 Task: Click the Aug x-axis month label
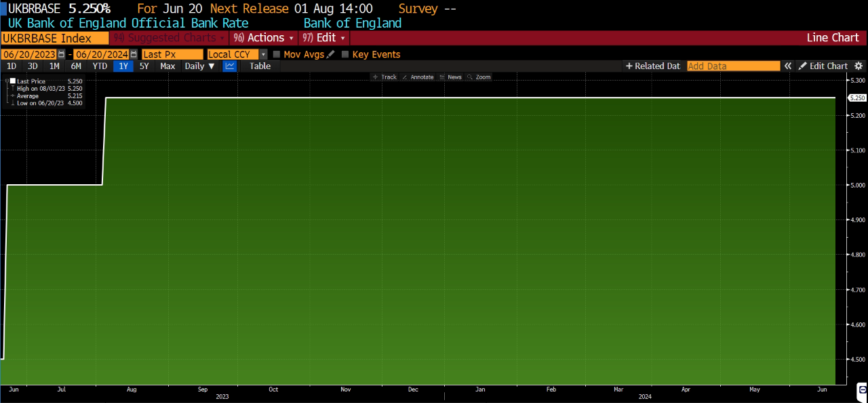tap(132, 389)
